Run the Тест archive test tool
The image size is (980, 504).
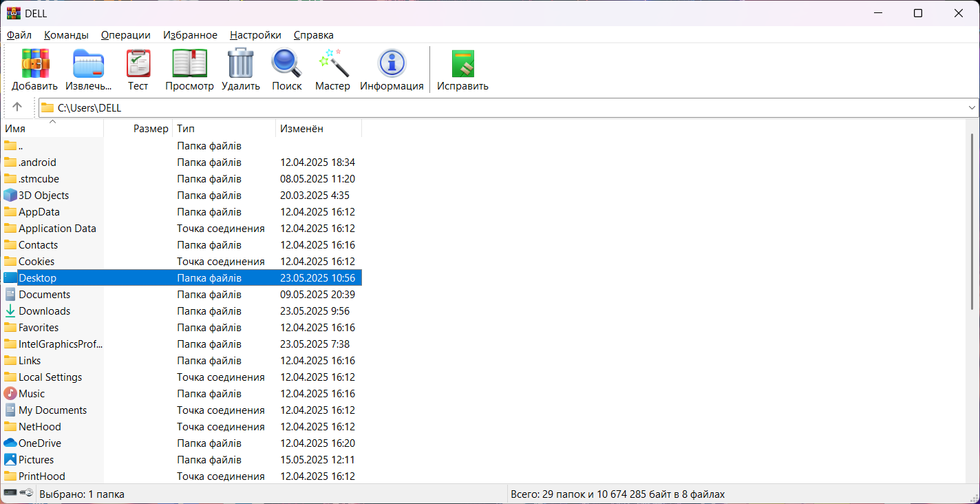[x=138, y=63]
